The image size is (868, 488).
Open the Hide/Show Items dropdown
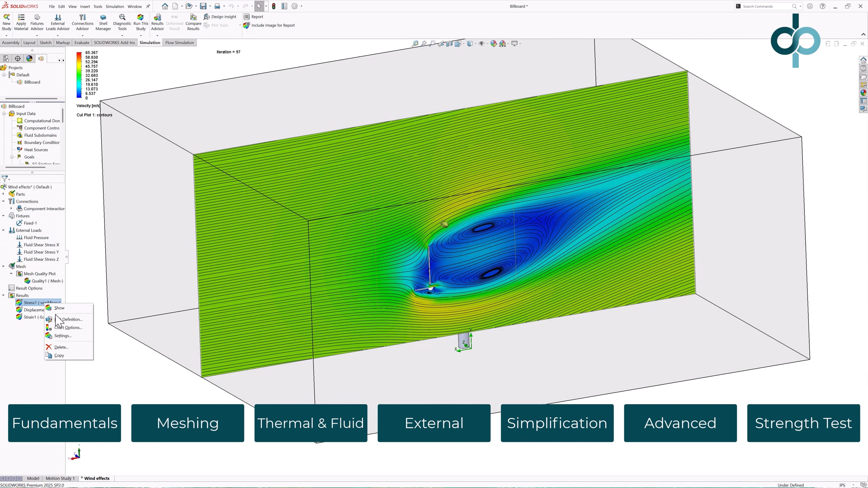[x=488, y=43]
